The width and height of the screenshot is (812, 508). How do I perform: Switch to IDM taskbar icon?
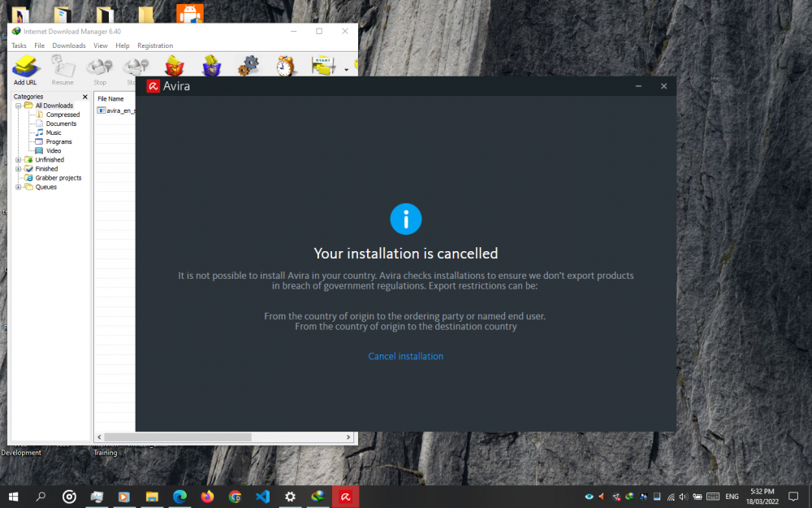tap(317, 497)
